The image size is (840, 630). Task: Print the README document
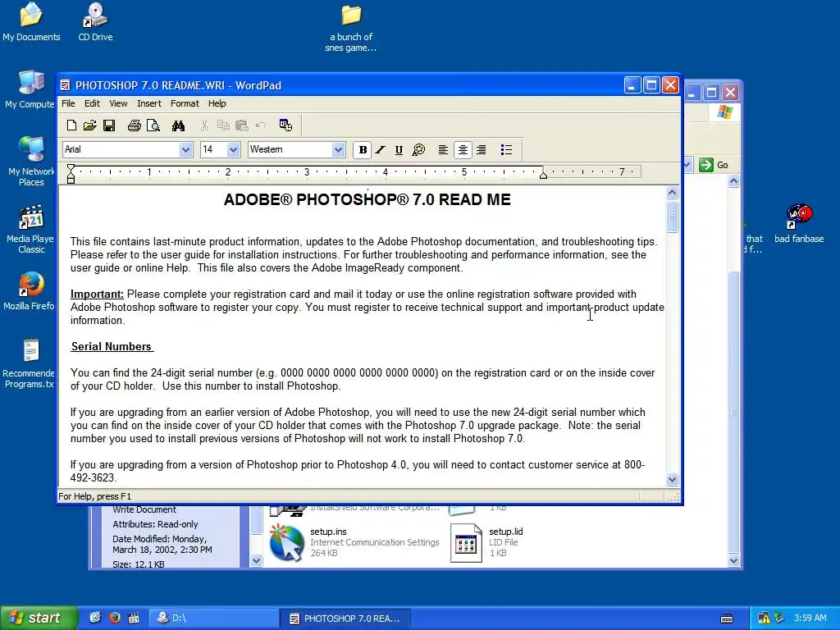pos(134,126)
